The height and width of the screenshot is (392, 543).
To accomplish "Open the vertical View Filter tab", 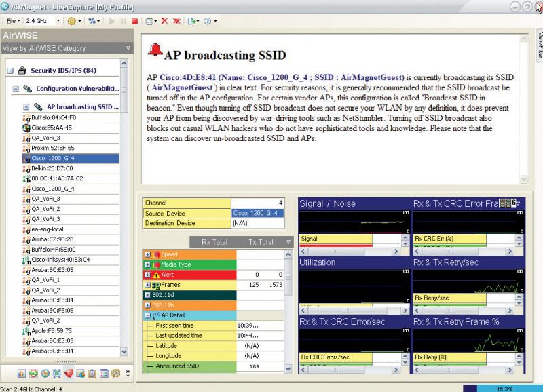I will (x=540, y=45).
